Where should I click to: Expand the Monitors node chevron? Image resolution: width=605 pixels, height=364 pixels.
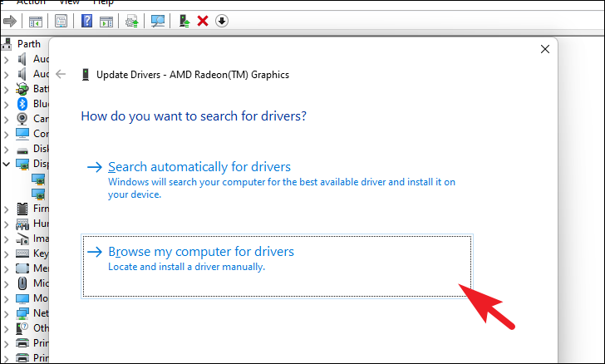coord(6,299)
